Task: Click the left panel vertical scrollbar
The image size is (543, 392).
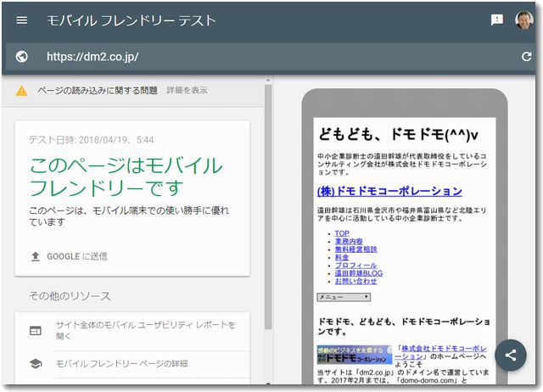Action: 268,207
